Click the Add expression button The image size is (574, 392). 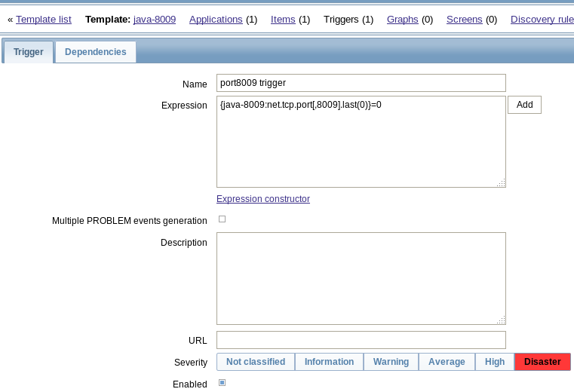pos(524,105)
